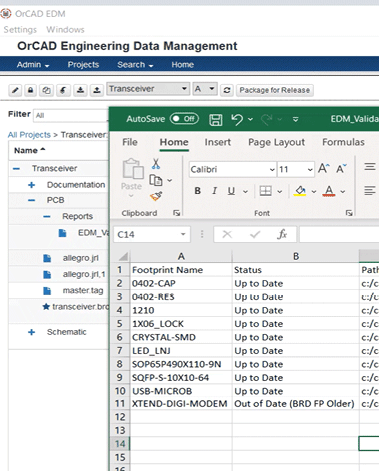Click the Borders icon in Font group
This screenshot has height=471, width=379.
coord(266,191)
